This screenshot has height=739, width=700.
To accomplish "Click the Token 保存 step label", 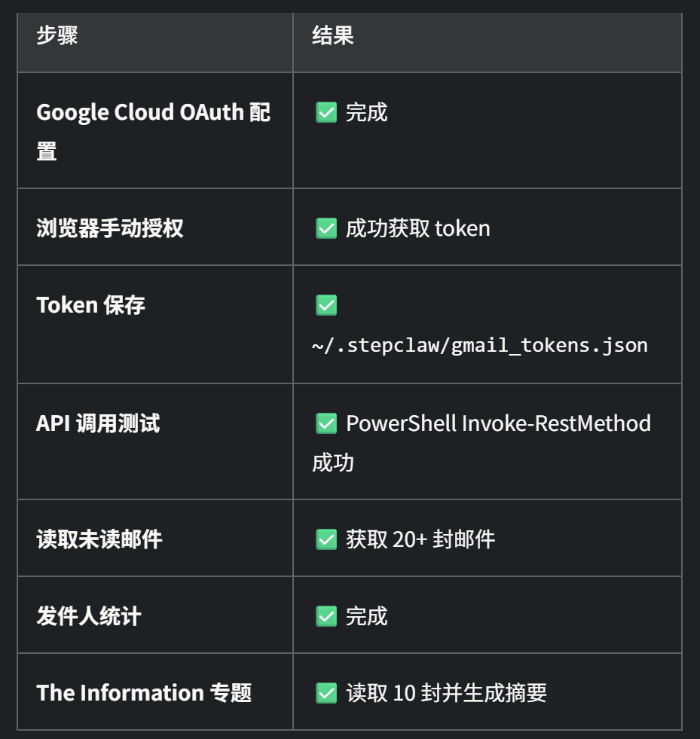I will pos(90,305).
